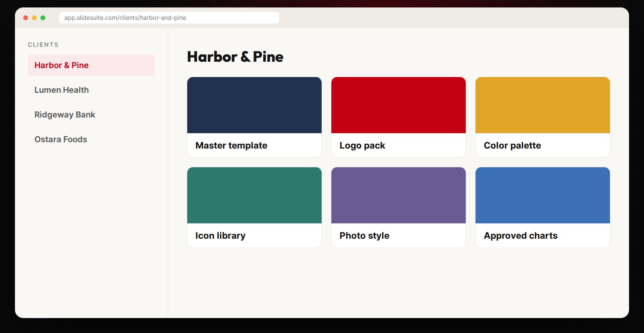
Task: Select Harbor & Pine client in sidebar
Action: click(x=91, y=65)
